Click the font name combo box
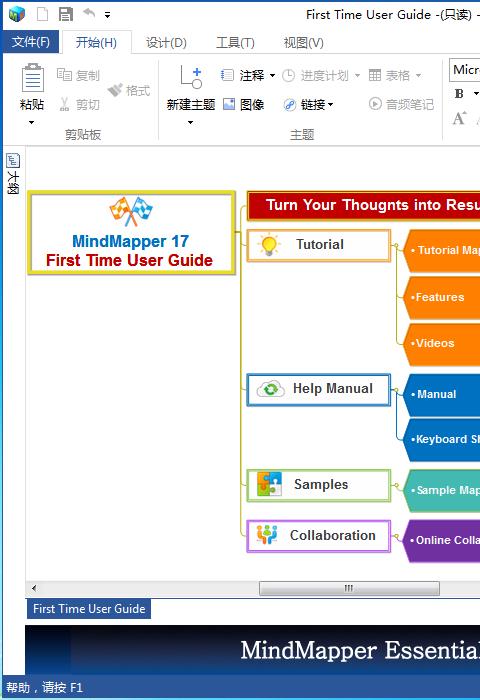 [464, 70]
